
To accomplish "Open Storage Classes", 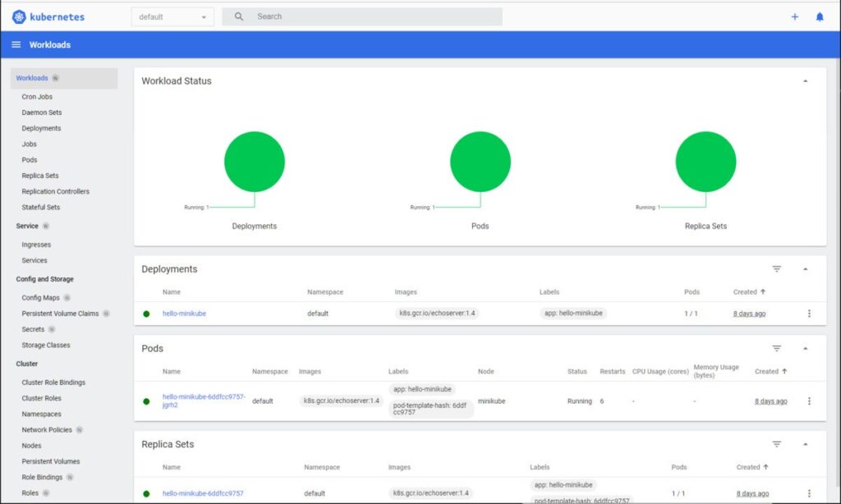I will [46, 345].
